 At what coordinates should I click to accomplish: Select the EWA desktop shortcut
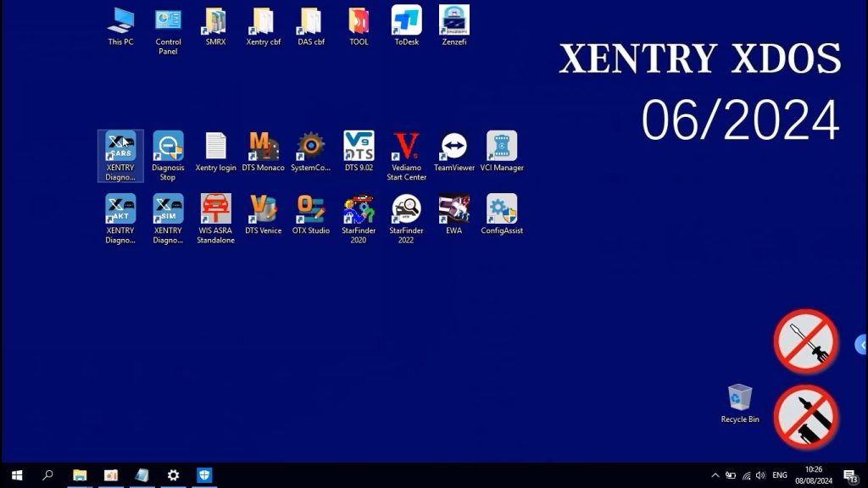pos(453,214)
